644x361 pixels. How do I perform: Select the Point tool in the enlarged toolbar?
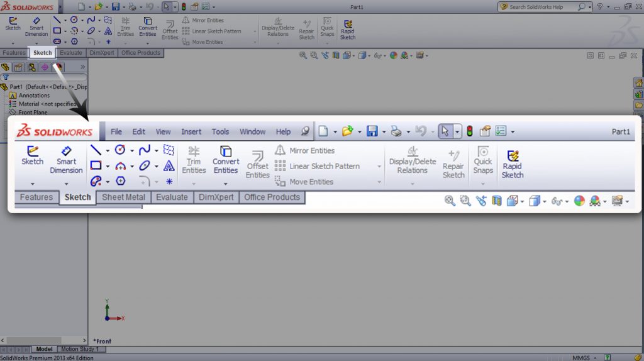(169, 181)
